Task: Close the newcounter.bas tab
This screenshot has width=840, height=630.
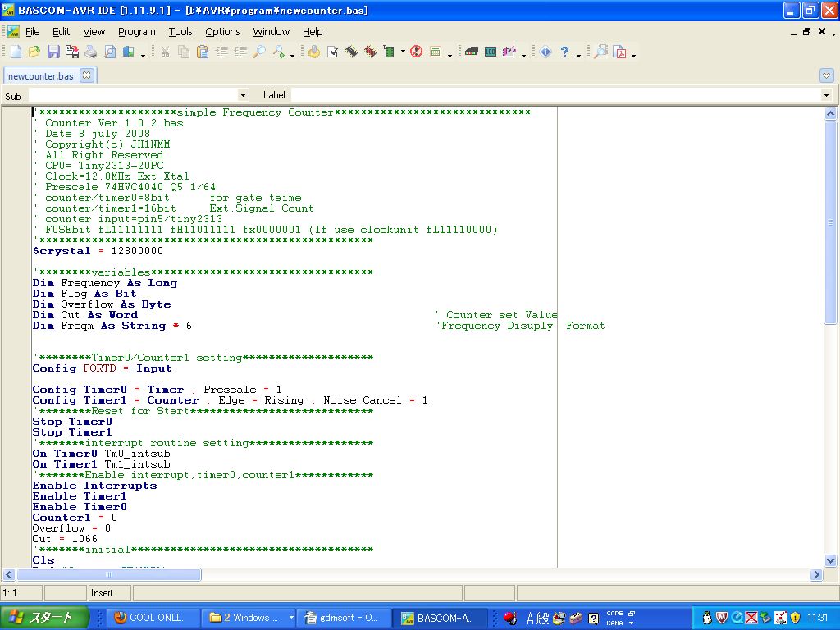Action: point(86,75)
